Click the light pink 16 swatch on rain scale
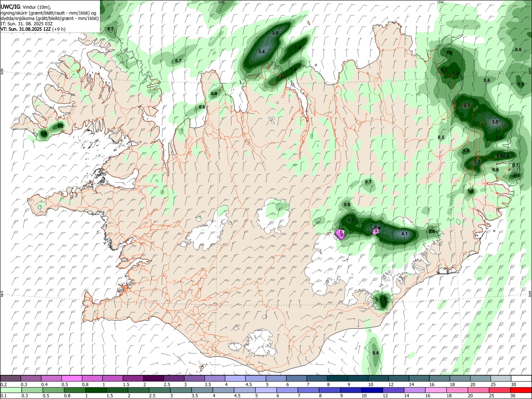 (436, 390)
